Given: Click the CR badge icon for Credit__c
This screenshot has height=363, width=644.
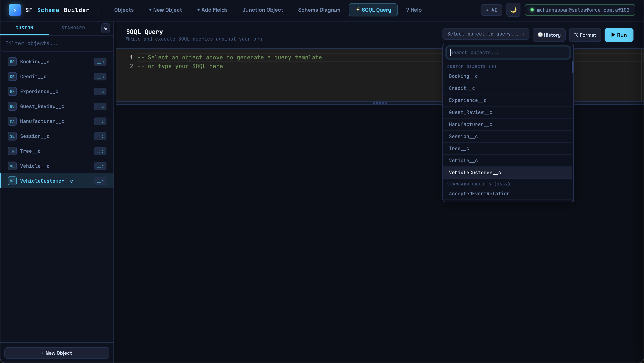Looking at the screenshot, I should [12, 77].
